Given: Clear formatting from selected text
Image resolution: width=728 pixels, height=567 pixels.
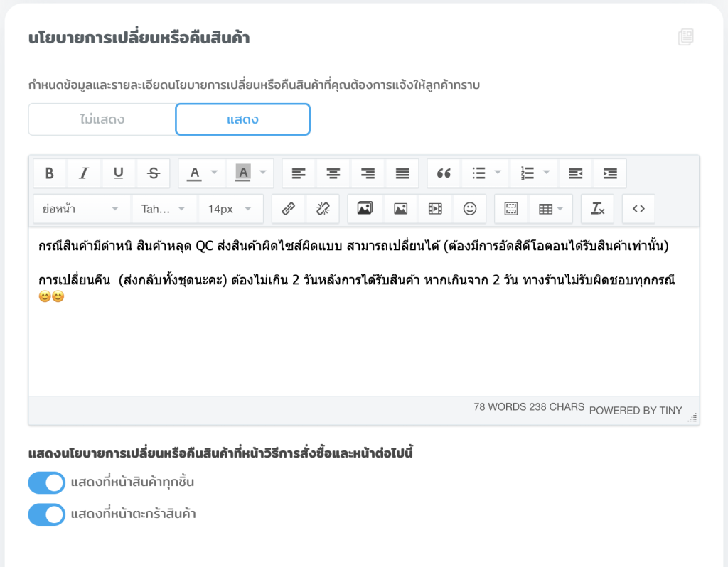Looking at the screenshot, I should click(597, 209).
